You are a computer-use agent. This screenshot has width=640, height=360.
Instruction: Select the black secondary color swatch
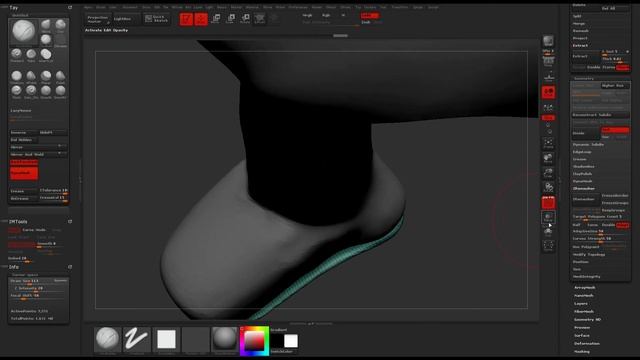277,341
